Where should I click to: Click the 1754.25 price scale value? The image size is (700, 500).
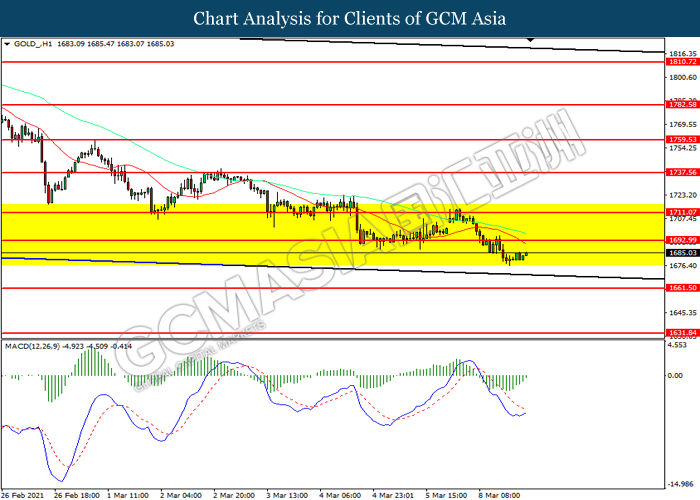coord(683,148)
